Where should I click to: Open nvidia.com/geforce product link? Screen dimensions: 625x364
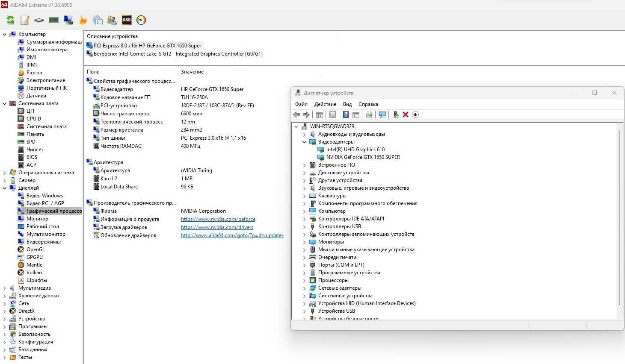[218, 219]
